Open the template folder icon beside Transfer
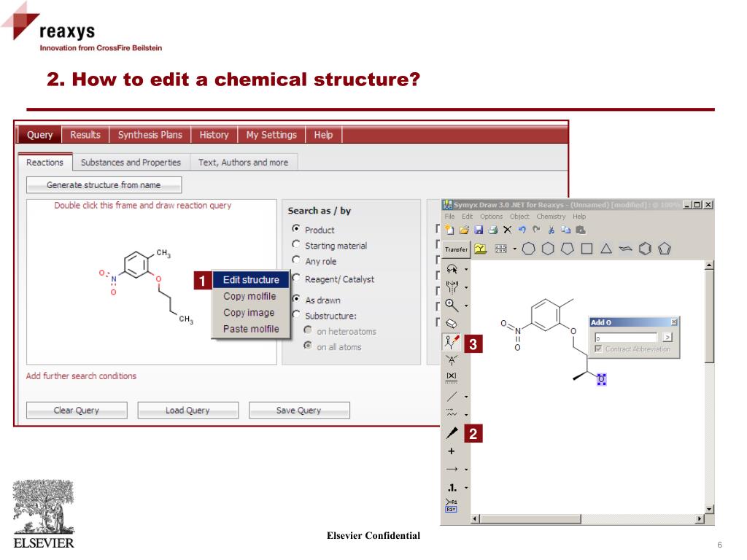This screenshot has width=747, height=560. pyautogui.click(x=481, y=249)
